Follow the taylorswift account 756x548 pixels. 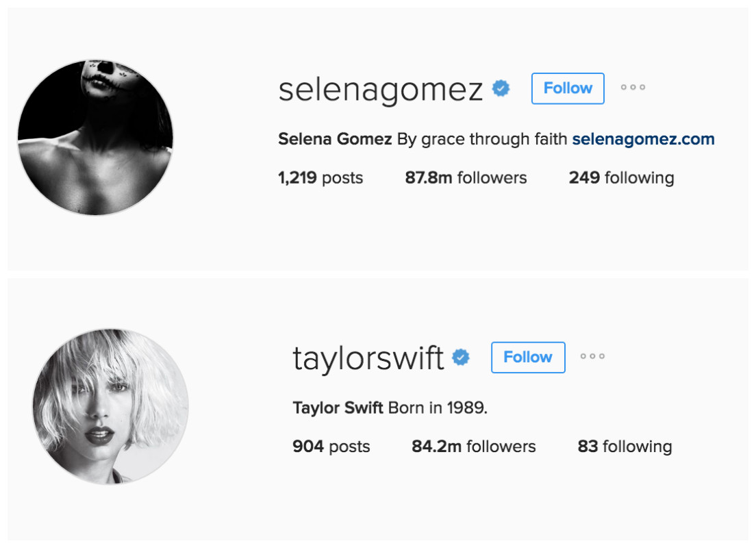tap(528, 358)
